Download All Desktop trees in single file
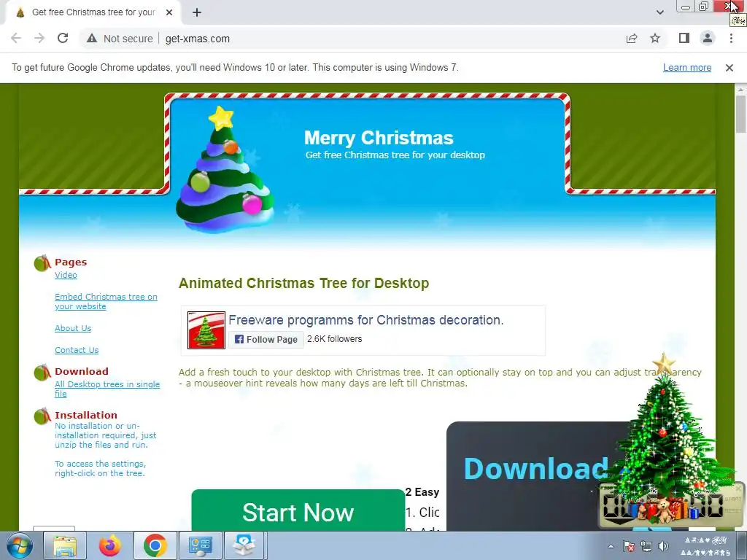This screenshot has height=560, width=747. (107, 389)
